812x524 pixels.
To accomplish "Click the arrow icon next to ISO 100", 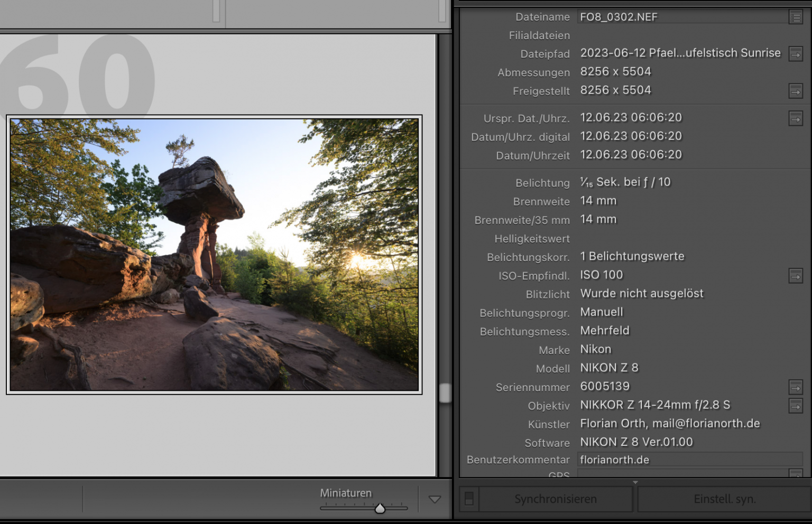I will [x=796, y=276].
